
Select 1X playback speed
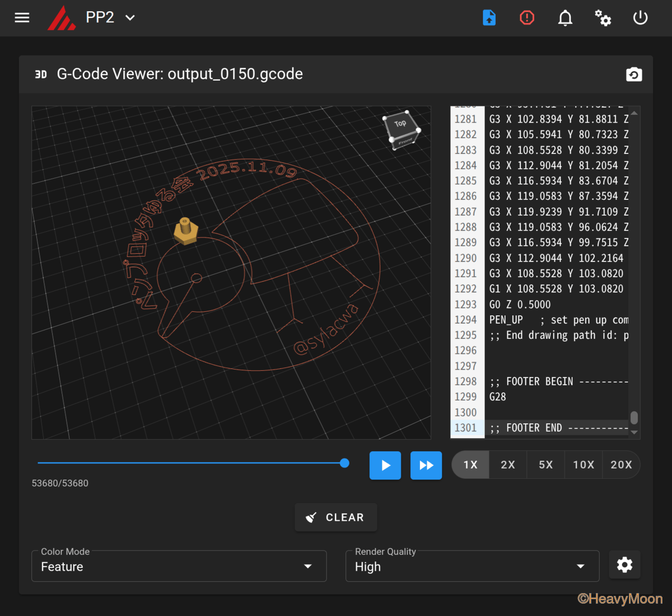470,465
